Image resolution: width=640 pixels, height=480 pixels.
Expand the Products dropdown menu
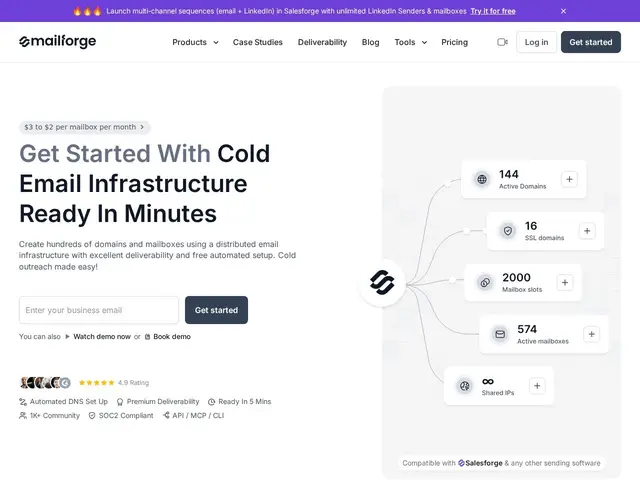click(195, 42)
